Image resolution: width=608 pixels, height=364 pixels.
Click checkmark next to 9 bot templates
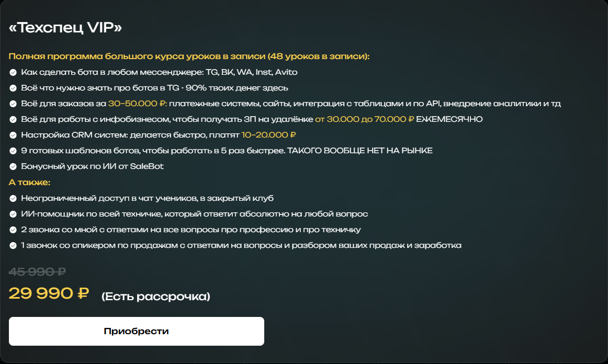(x=13, y=151)
